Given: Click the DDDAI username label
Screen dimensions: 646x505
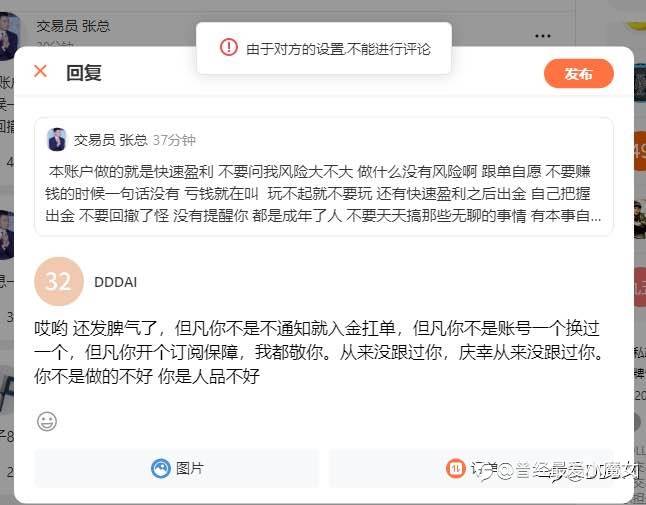Looking at the screenshot, I should tap(115, 283).
